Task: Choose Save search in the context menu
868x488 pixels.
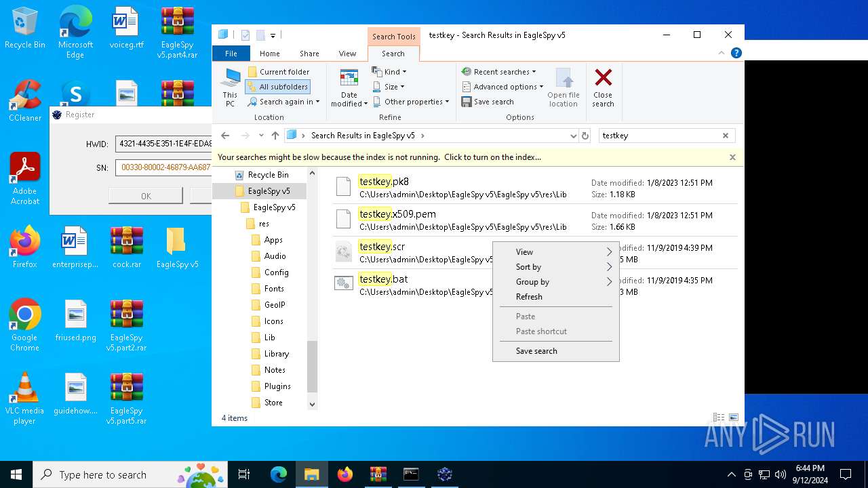Action: click(x=555, y=351)
